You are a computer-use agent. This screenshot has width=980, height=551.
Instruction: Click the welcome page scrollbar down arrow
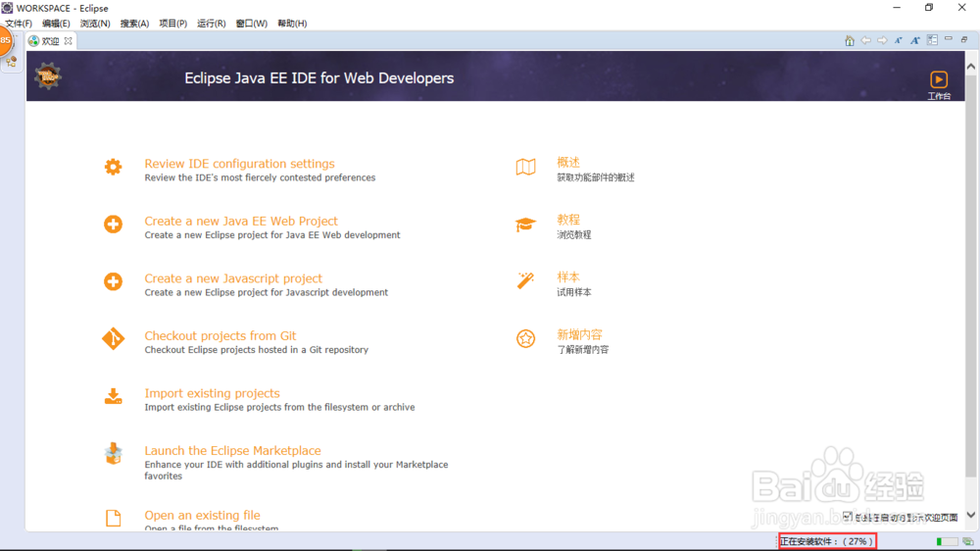[970, 516]
